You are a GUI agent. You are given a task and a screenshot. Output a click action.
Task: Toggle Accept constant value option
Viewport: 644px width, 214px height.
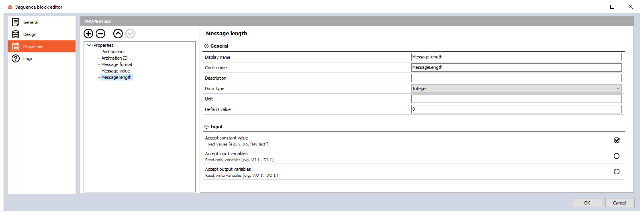616,140
